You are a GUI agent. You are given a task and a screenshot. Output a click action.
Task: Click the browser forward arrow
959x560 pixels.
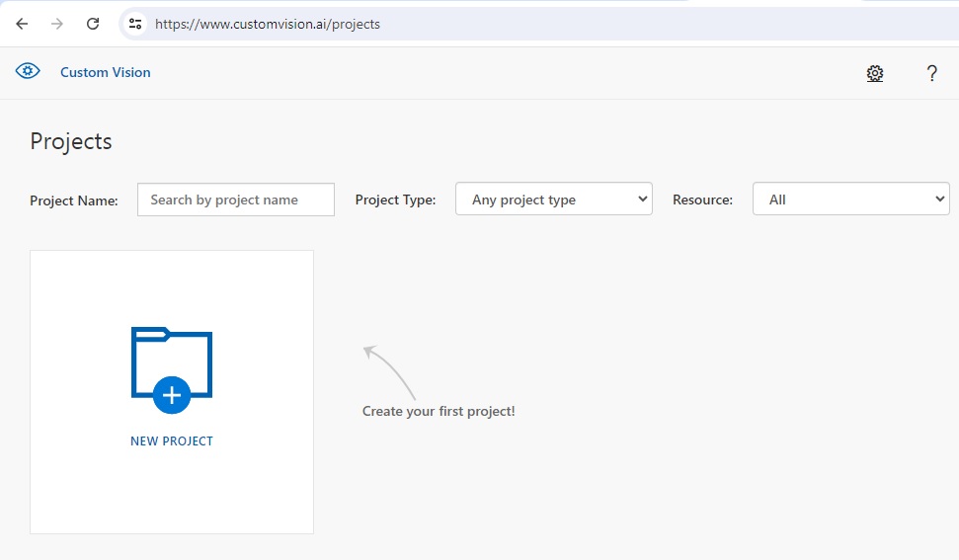point(57,24)
